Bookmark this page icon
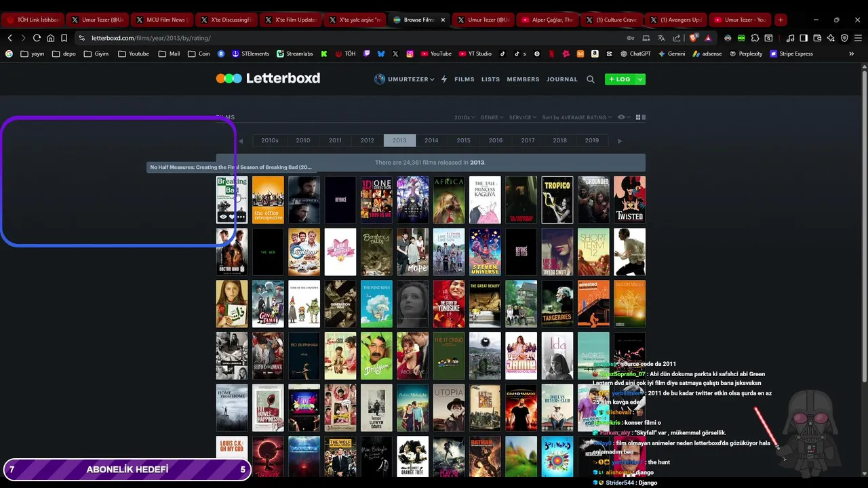Viewport: 868px width, 488px height. coord(64,38)
